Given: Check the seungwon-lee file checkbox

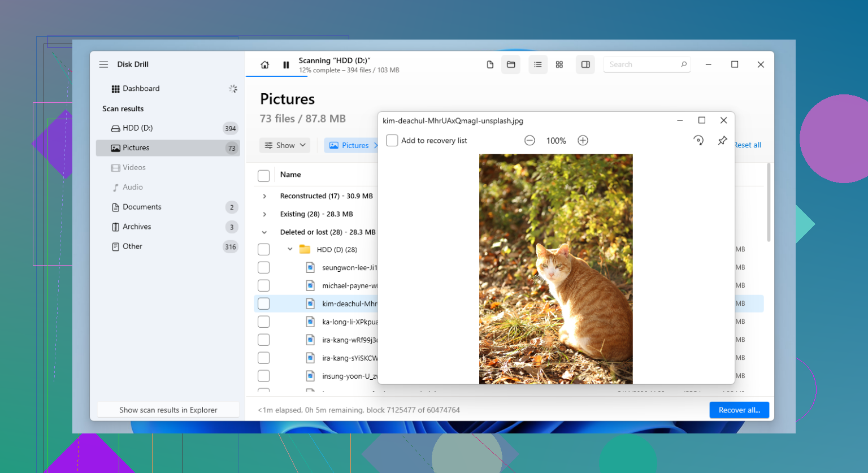Looking at the screenshot, I should [x=264, y=267].
